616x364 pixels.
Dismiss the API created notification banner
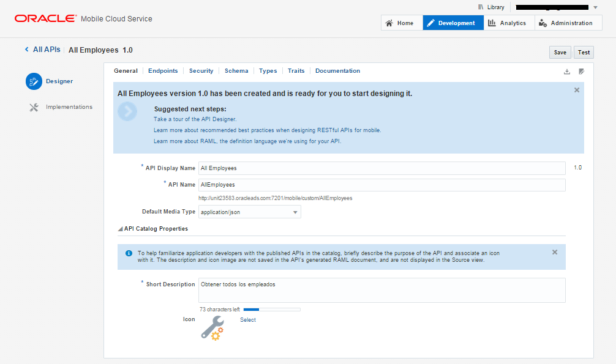click(x=577, y=90)
